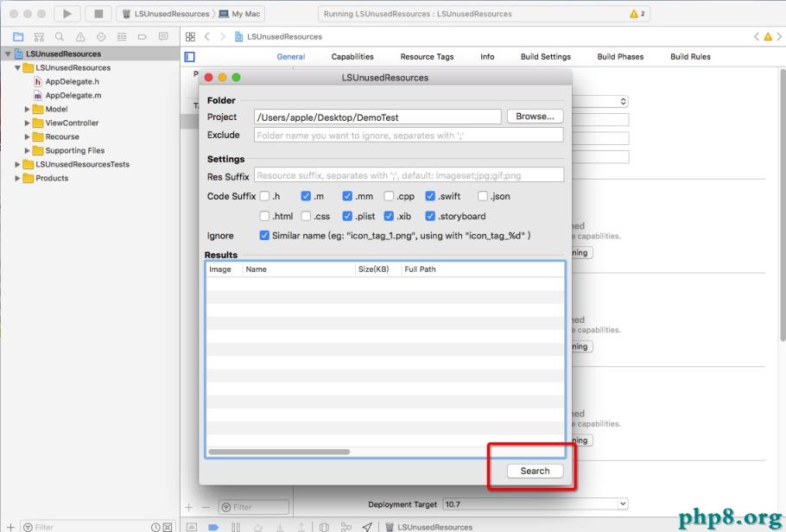
Task: Toggle the breakpoints icon in debug bar
Action: (212, 527)
